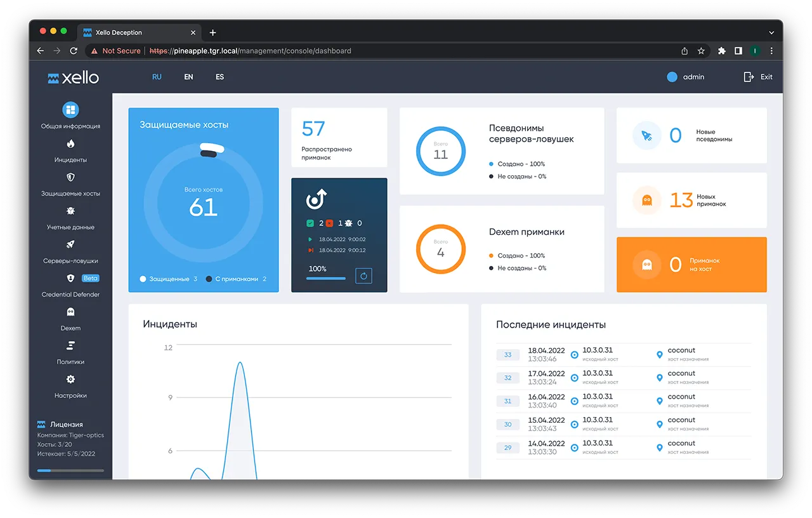Click the Защищаемые хосты shield icon
The width and height of the screenshot is (812, 518).
(70, 178)
